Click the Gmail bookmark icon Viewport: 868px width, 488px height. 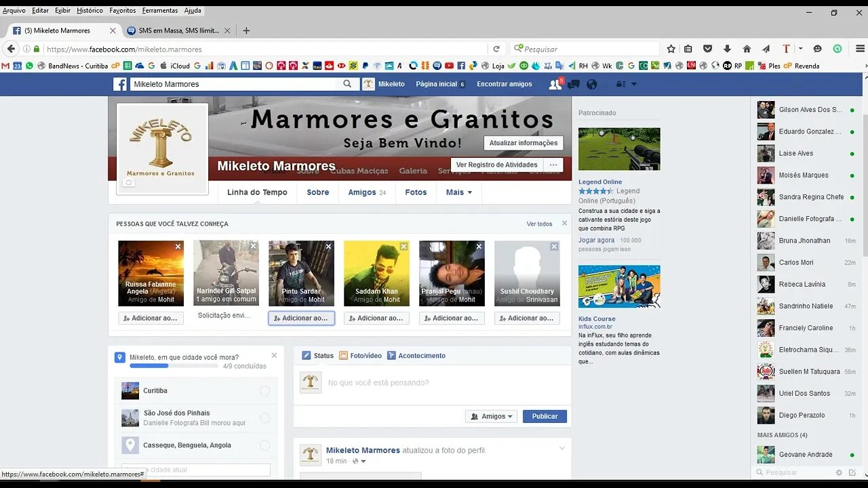[6, 66]
